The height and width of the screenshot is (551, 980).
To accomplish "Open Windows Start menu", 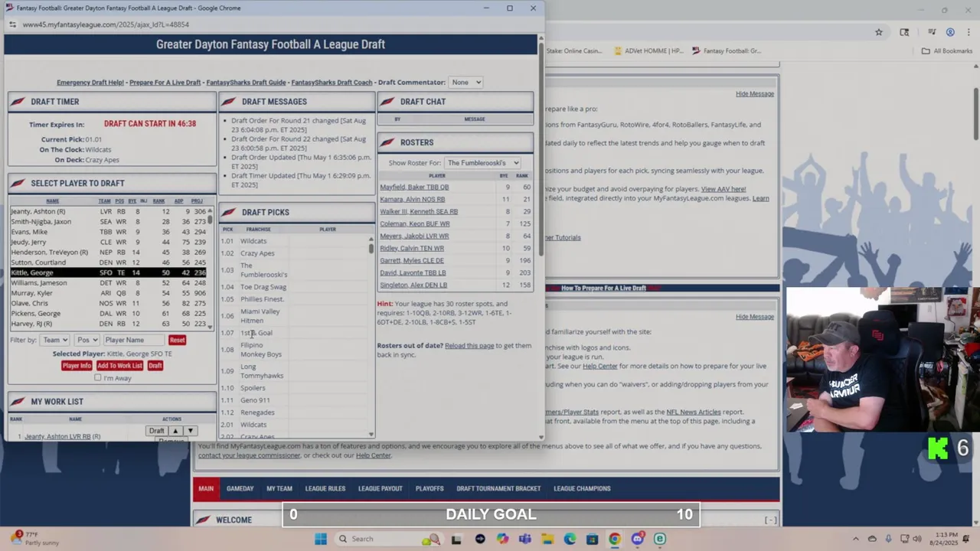I will pyautogui.click(x=321, y=539).
